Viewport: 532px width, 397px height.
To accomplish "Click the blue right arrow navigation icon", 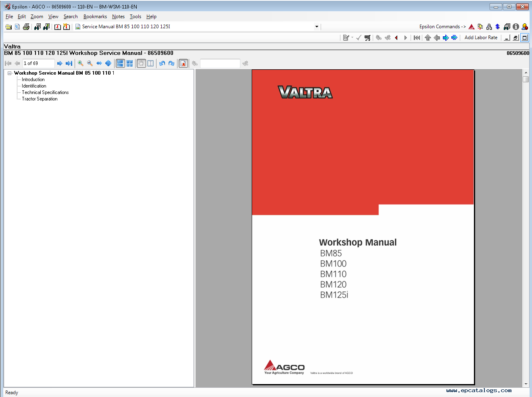I will point(446,38).
